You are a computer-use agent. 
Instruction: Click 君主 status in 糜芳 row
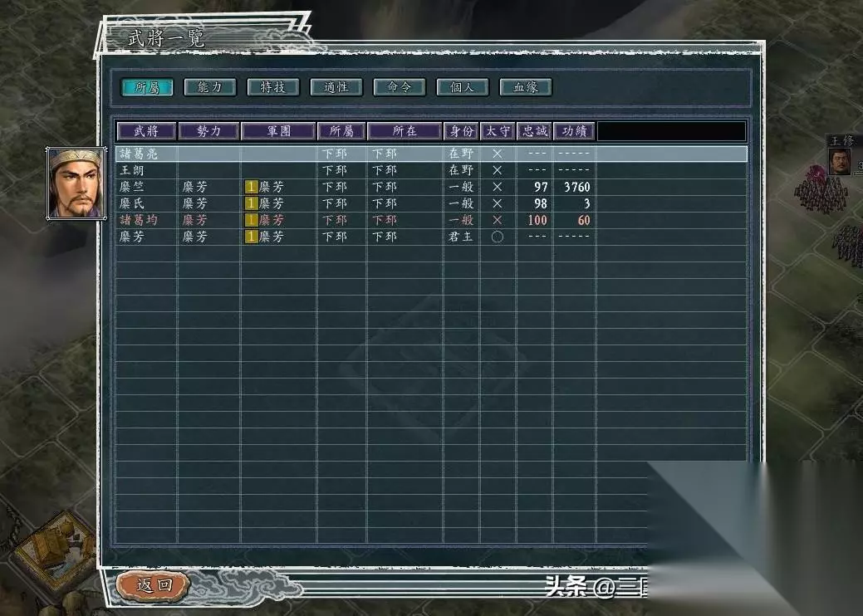pos(461,237)
